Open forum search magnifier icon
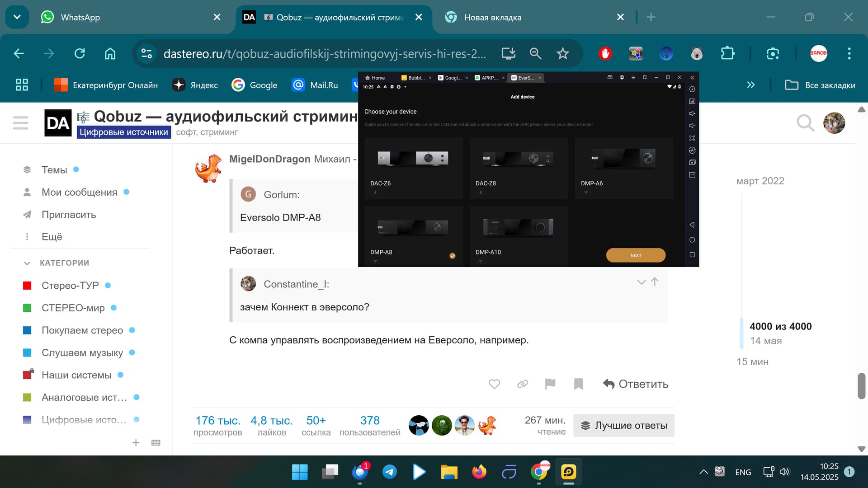868x488 pixels. [x=805, y=123]
